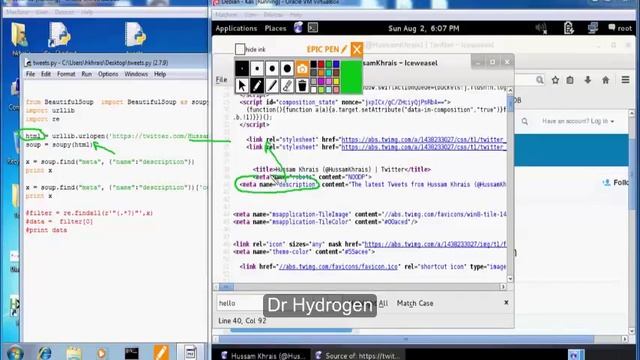Image resolution: width=640 pixels, height=360 pixels.
Task: Open the second twitter stylesheet css link
Action: tap(424, 147)
